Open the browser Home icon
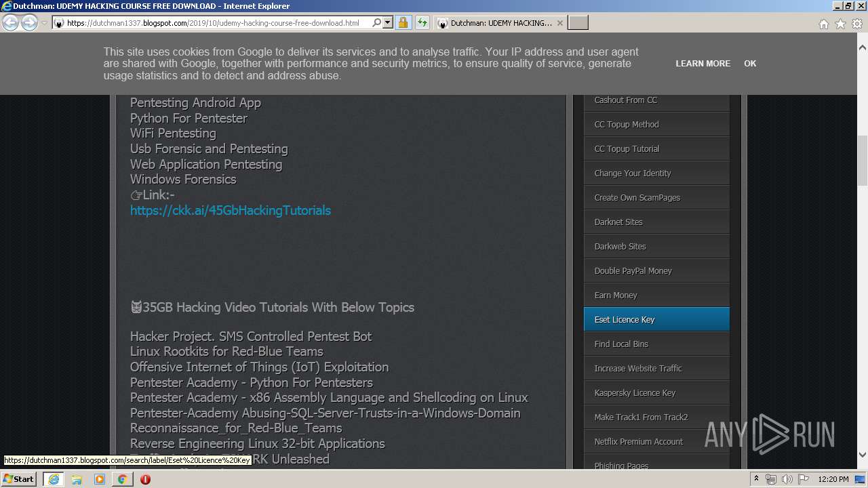The image size is (868, 488). [823, 24]
